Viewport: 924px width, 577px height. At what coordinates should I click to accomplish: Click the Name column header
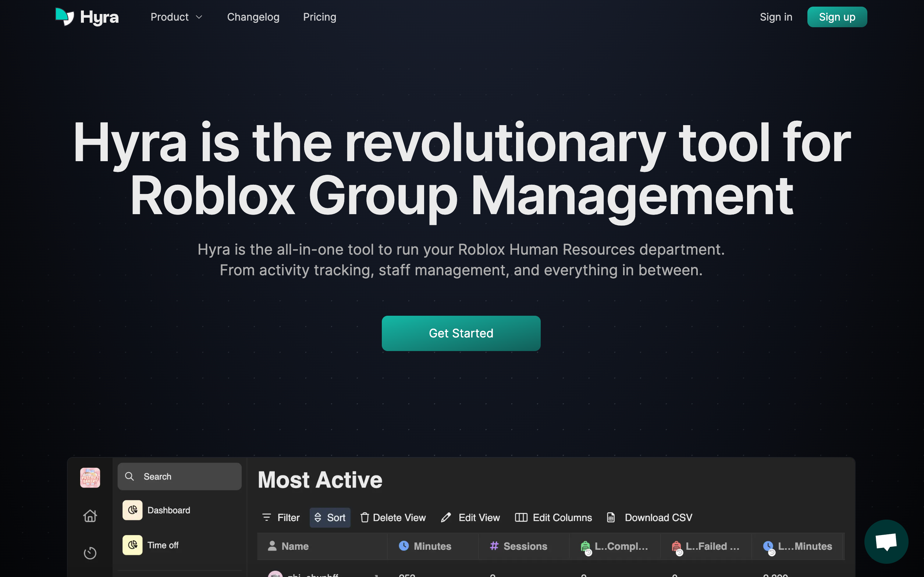(322, 546)
